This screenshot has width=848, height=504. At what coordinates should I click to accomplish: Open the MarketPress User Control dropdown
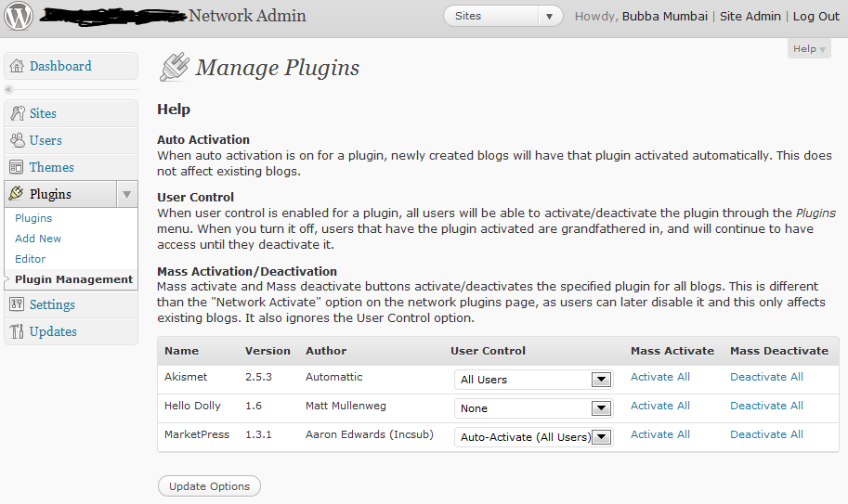tap(533, 437)
